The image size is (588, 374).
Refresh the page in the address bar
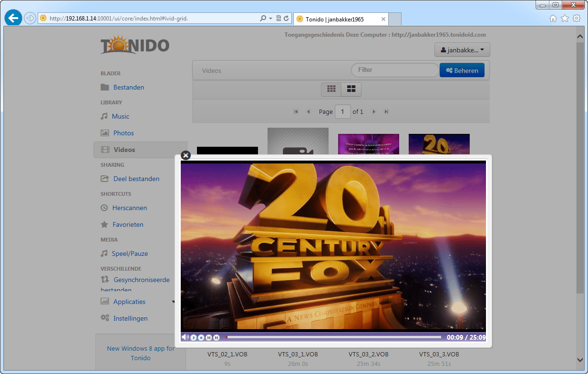286,19
